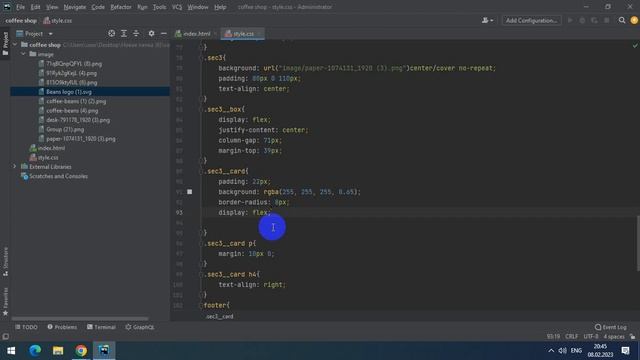The image size is (640, 360).
Task: Click the CRLF line separator in status bar
Action: tap(571, 336)
